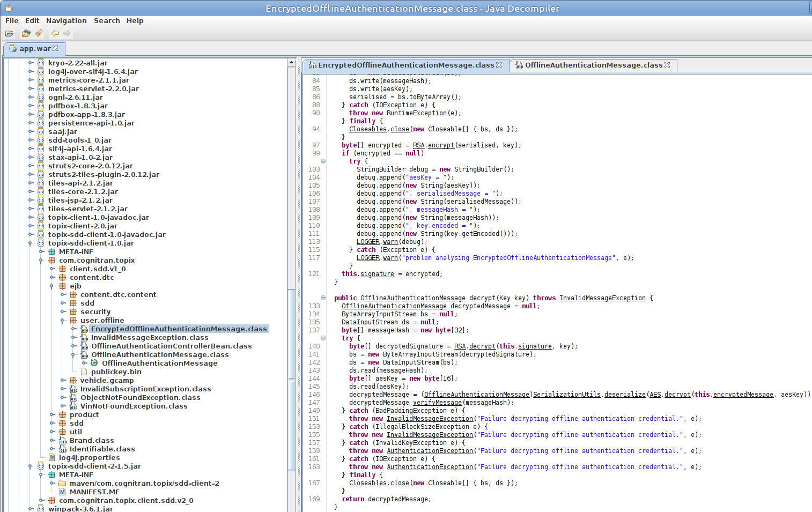The height and width of the screenshot is (512, 812).
Task: Close the app.war tab
Action: pyautogui.click(x=55, y=48)
